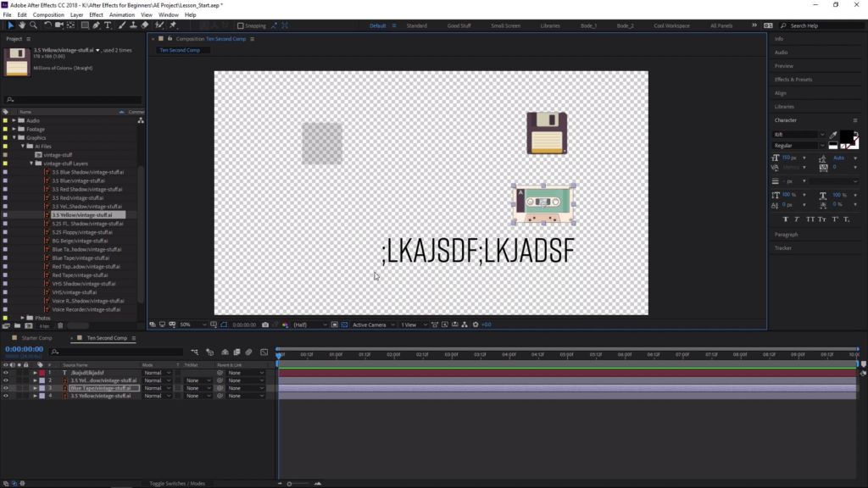Open the 50% magnification dropdown
This screenshot has height=488, width=868.
point(191,324)
